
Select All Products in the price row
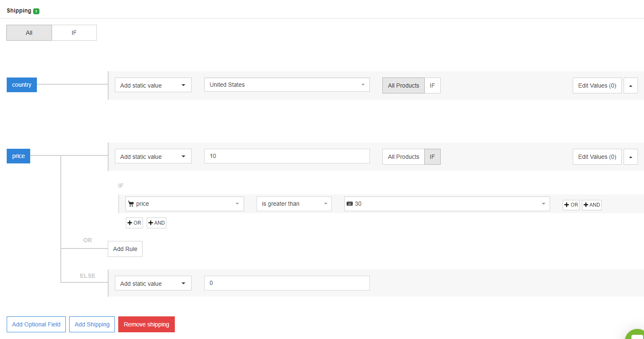click(403, 157)
